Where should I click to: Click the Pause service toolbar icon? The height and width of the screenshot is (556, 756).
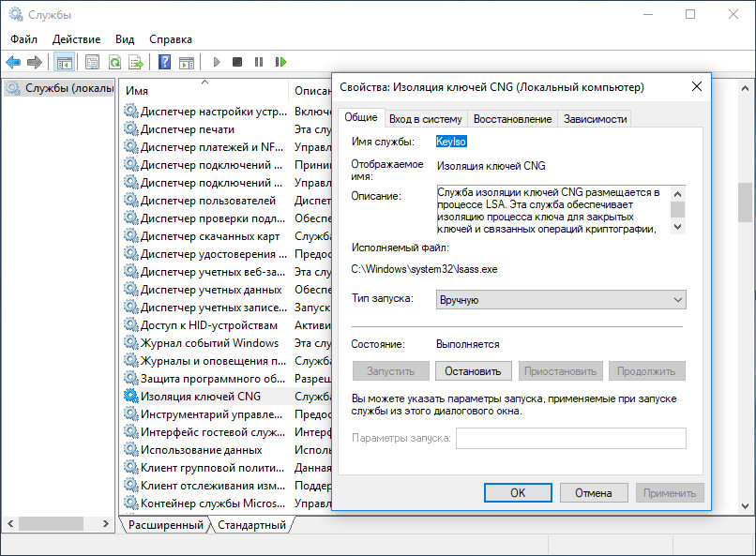click(x=259, y=63)
